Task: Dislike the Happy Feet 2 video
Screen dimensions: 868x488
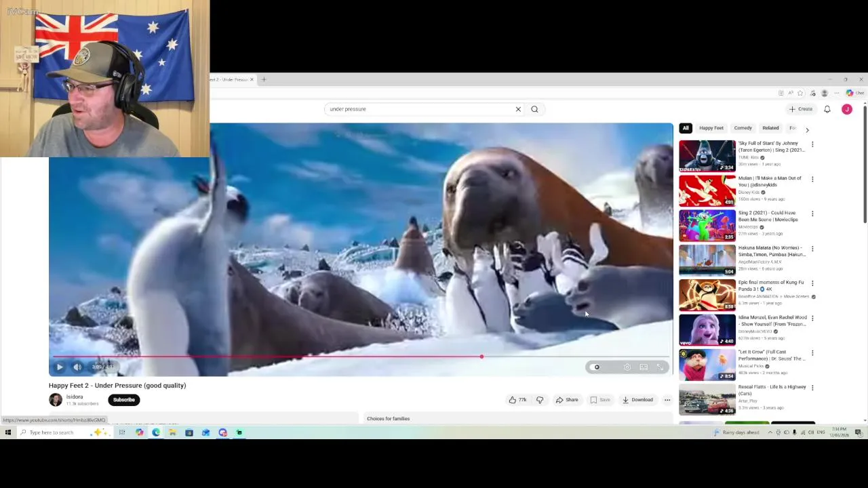Action: [x=540, y=400]
